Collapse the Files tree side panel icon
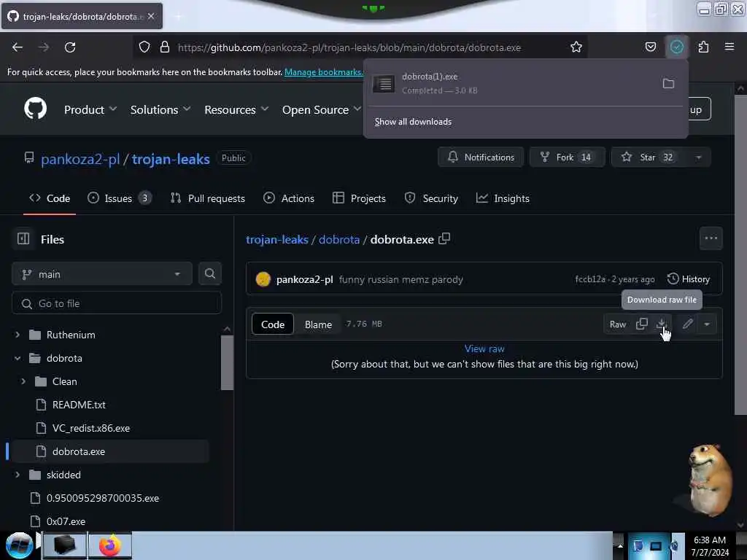This screenshot has width=747, height=560. tap(23, 238)
